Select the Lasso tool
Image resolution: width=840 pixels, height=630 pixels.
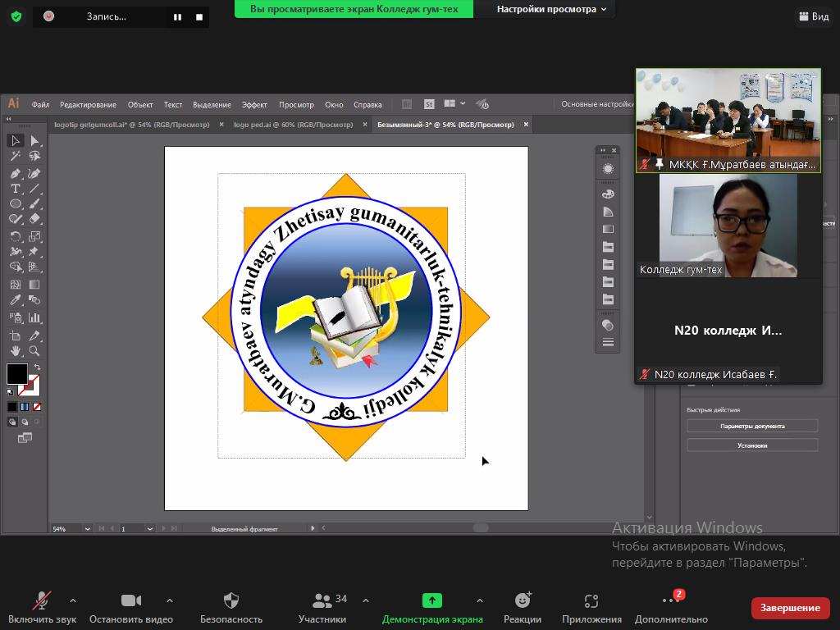point(34,157)
